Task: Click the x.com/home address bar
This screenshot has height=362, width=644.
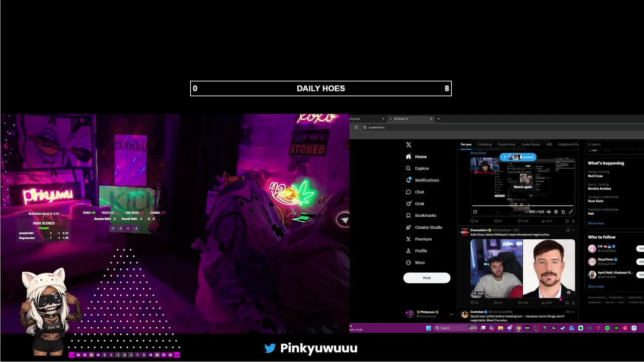Action: tap(377, 127)
